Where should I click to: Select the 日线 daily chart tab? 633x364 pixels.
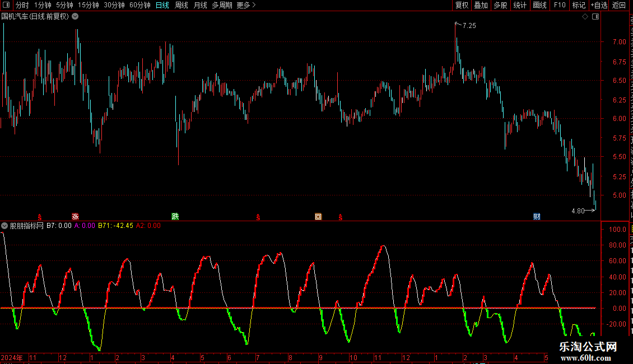click(x=162, y=5)
